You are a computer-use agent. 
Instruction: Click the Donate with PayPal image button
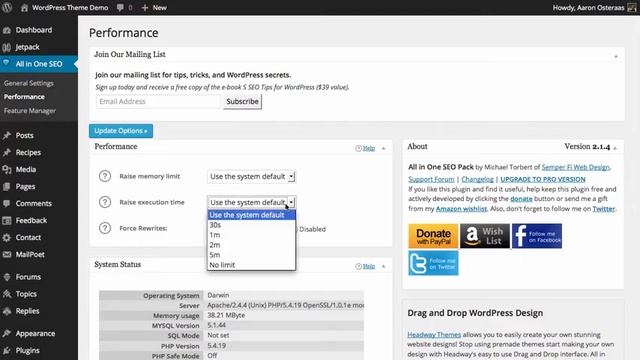pyautogui.click(x=433, y=236)
